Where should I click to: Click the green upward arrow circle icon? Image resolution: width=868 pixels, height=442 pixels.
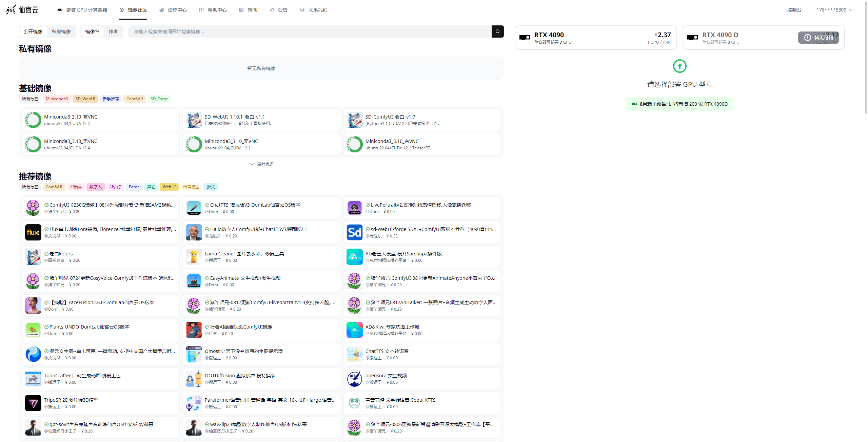[679, 66]
